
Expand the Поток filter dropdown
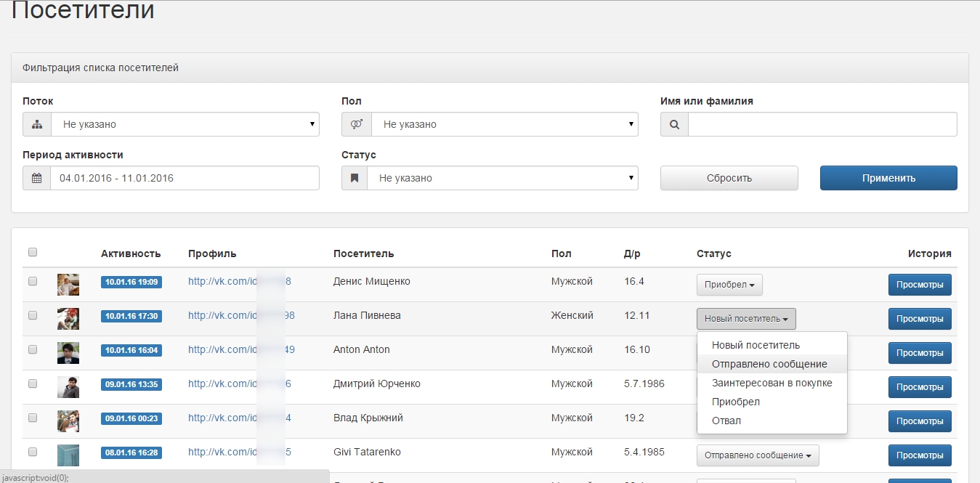click(185, 124)
